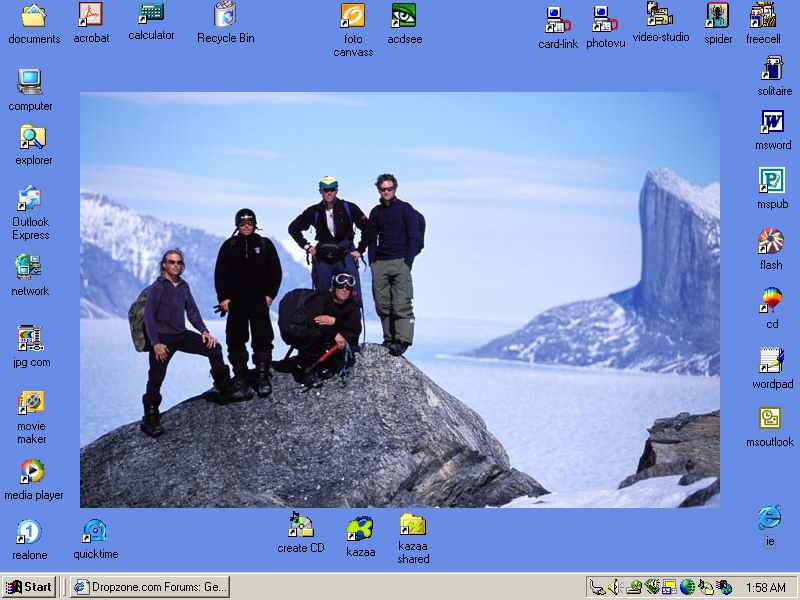Click the calculator desktop icon
Image resolution: width=800 pixels, height=600 pixels.
click(x=151, y=15)
